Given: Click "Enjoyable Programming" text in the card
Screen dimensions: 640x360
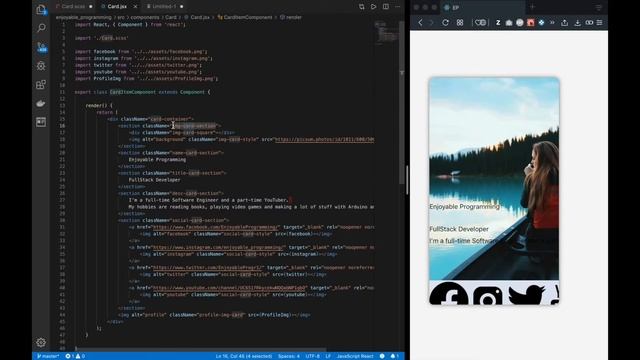Looking at the screenshot, I should click(x=464, y=207).
